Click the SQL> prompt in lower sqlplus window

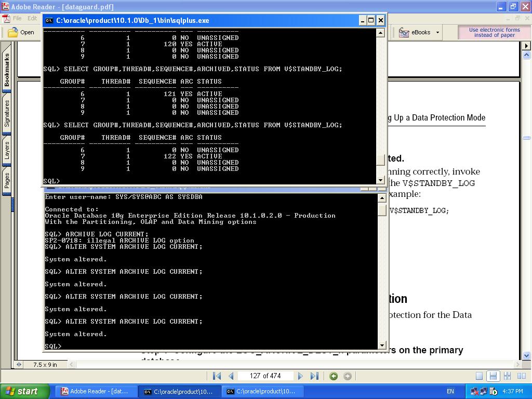(53, 346)
